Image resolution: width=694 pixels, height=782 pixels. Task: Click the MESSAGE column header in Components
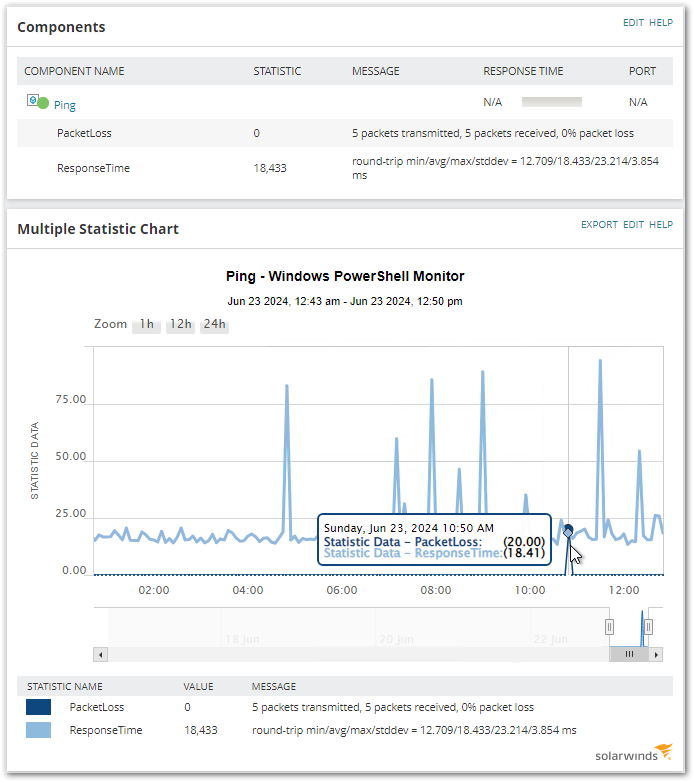click(376, 71)
